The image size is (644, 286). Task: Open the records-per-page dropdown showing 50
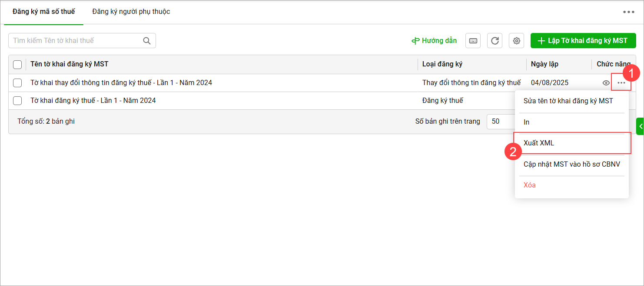click(500, 122)
